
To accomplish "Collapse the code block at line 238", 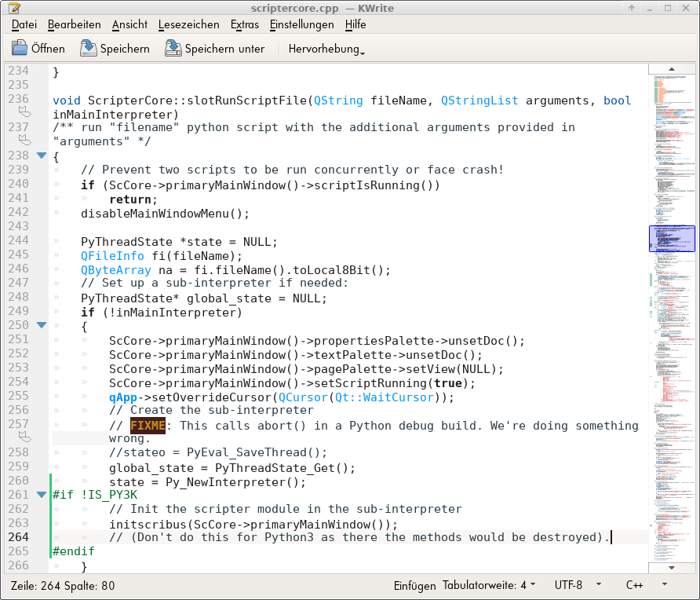I will [x=42, y=155].
